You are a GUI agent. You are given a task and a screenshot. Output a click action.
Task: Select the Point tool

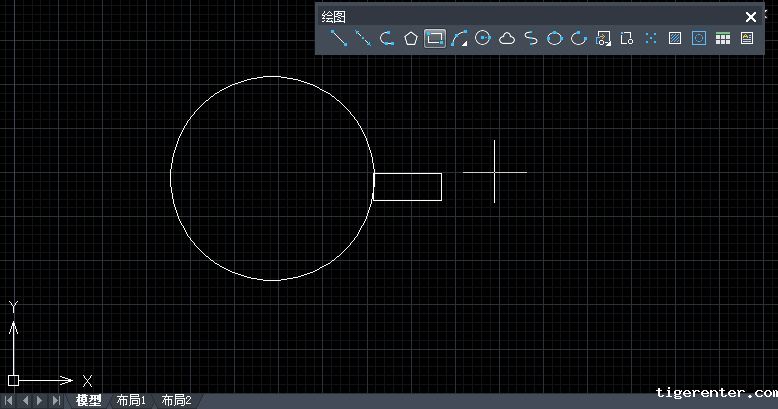tap(651, 39)
